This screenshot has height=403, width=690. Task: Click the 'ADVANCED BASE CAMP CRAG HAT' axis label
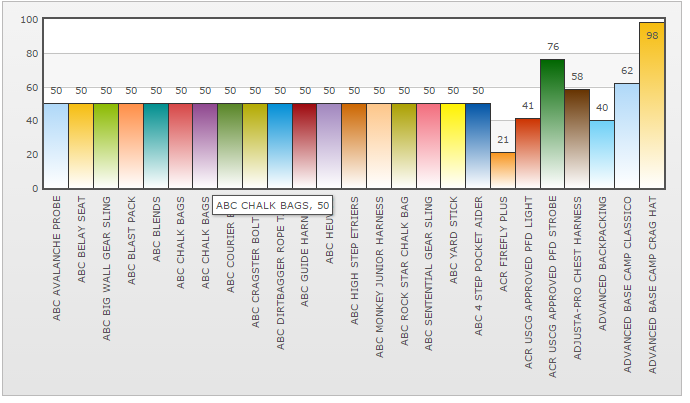[x=653, y=285]
